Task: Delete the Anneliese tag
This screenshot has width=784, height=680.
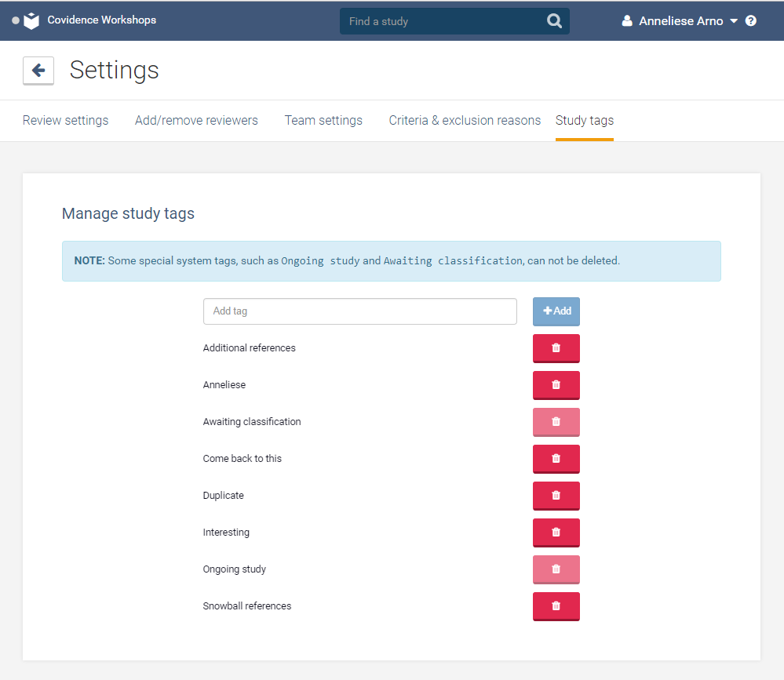Action: [556, 385]
